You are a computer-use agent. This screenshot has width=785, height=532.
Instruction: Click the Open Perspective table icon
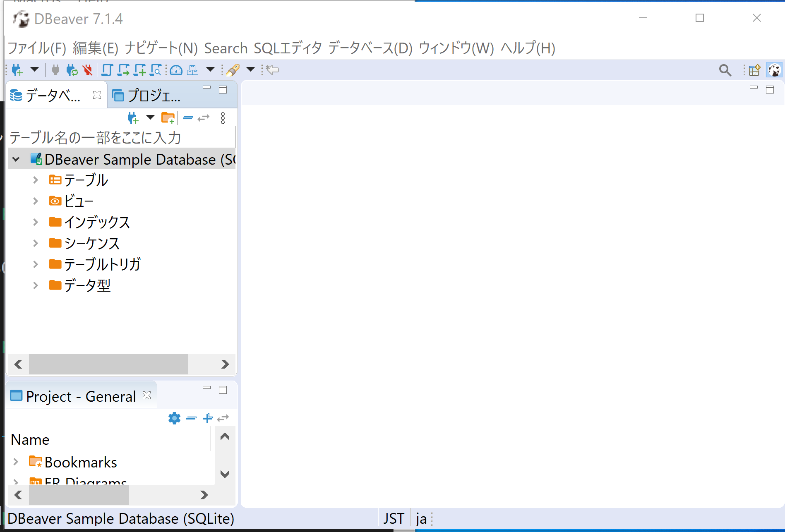[x=754, y=70]
